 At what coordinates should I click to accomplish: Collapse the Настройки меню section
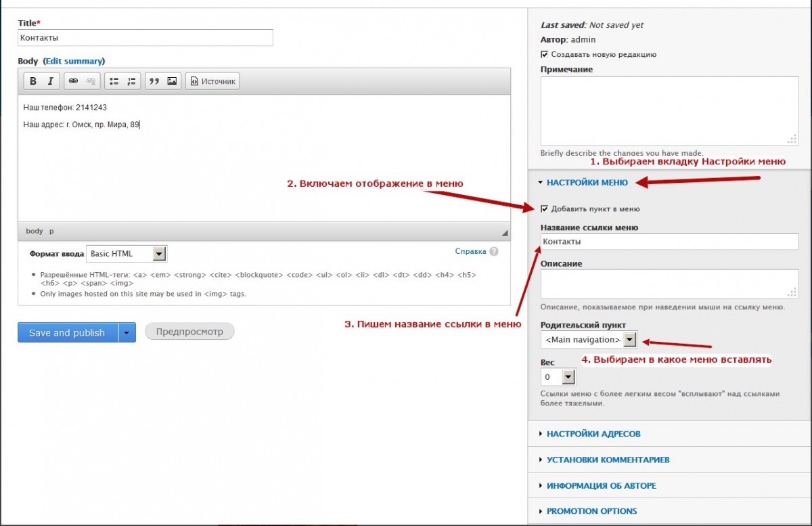[x=587, y=182]
